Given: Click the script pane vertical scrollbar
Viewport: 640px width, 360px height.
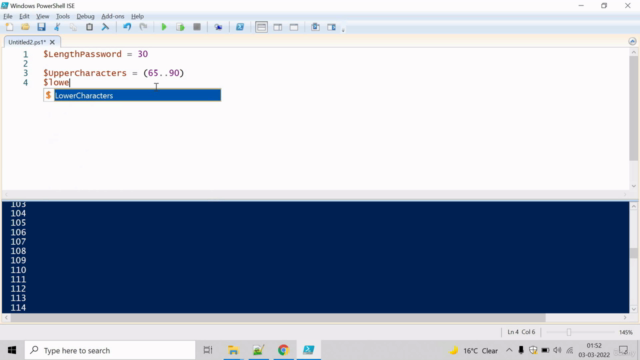Looking at the screenshot, I should click(633, 109).
